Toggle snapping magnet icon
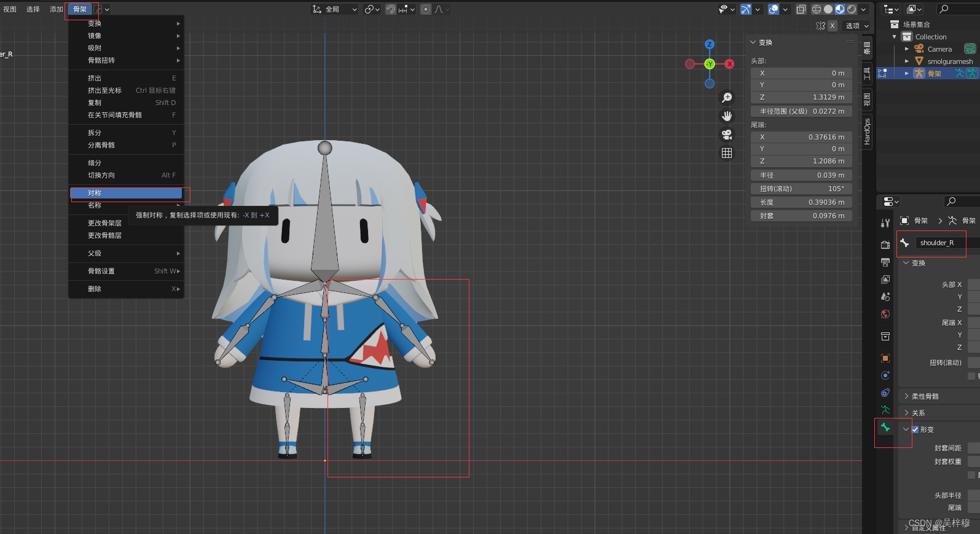 tap(391, 9)
